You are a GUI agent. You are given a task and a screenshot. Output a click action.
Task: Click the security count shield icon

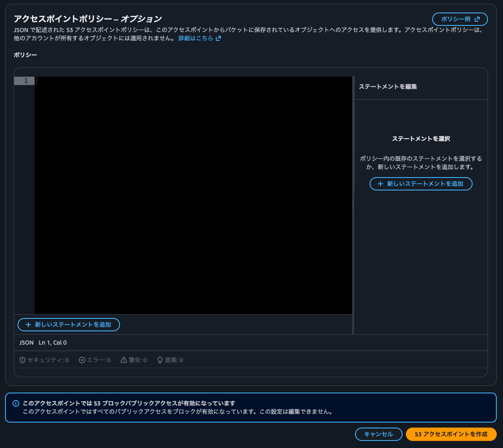click(23, 360)
